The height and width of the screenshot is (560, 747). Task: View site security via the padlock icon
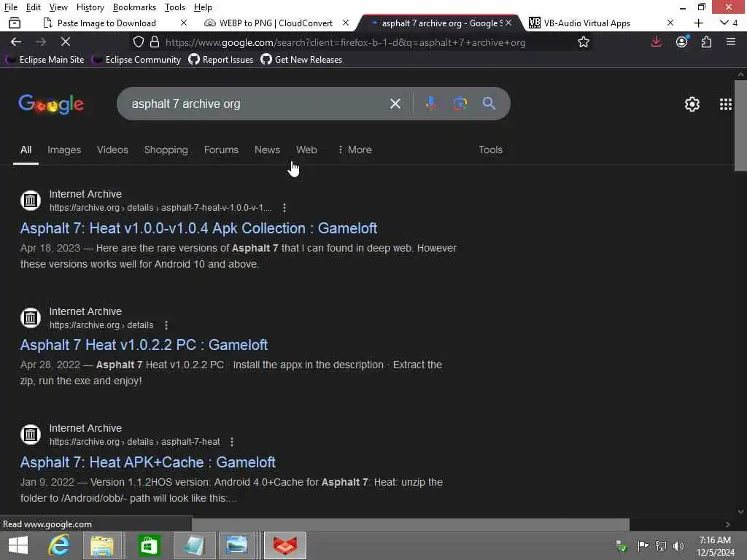[x=155, y=42]
